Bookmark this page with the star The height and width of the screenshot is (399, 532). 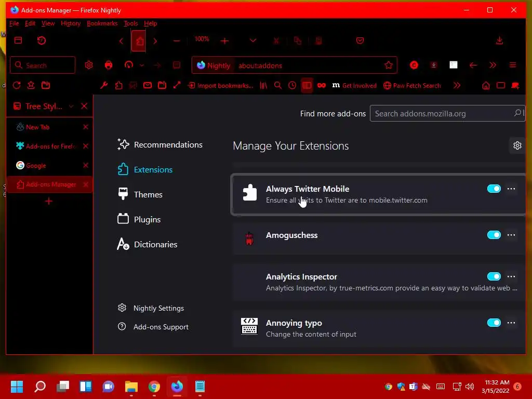click(x=389, y=65)
